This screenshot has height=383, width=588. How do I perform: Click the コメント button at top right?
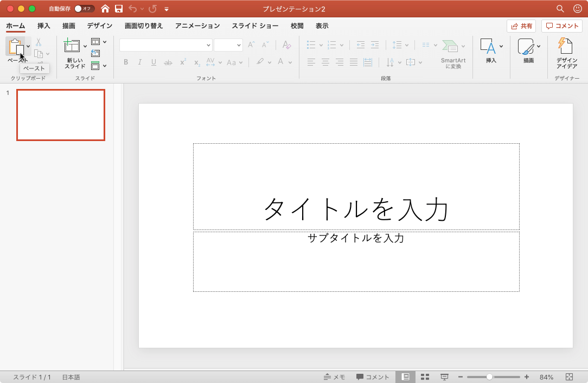[562, 26]
